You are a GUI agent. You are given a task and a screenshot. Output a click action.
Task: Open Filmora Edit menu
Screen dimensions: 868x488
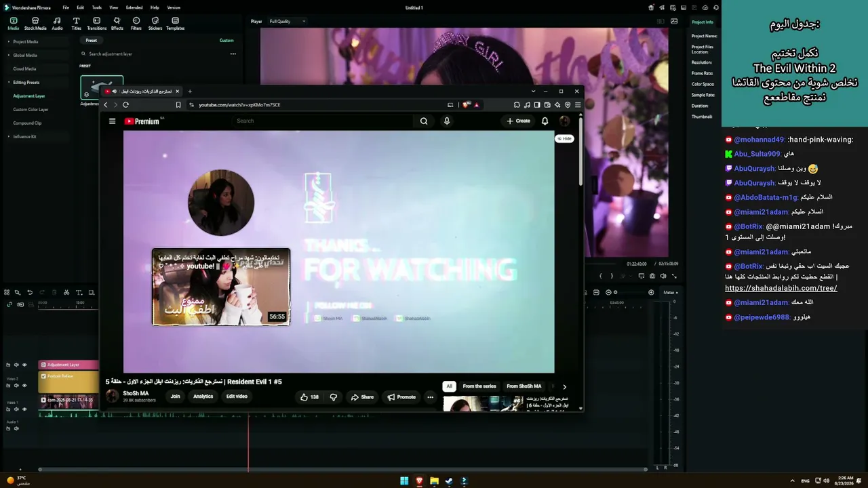80,7
